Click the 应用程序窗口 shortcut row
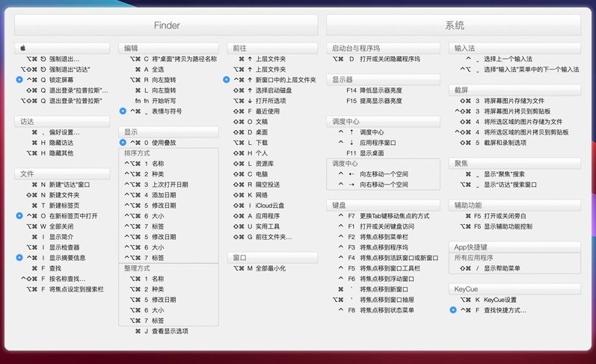The image size is (596, 364). [x=367, y=143]
